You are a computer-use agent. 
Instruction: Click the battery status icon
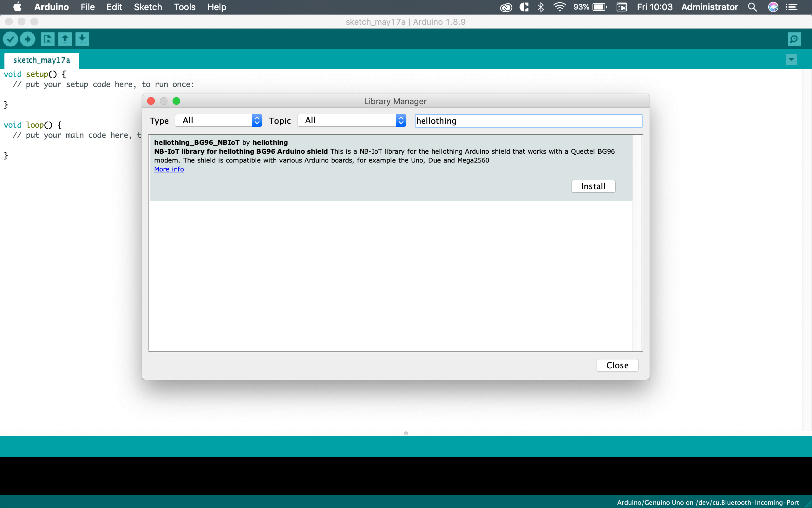point(599,7)
